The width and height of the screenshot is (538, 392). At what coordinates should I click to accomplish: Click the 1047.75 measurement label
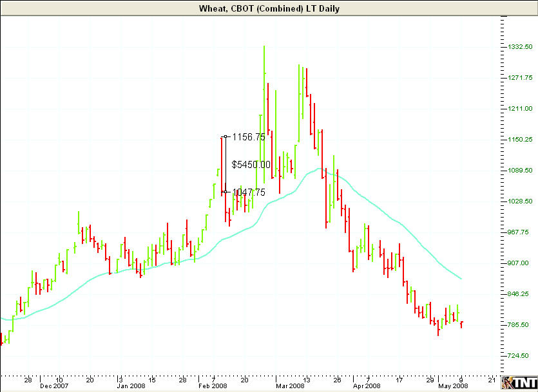249,192
